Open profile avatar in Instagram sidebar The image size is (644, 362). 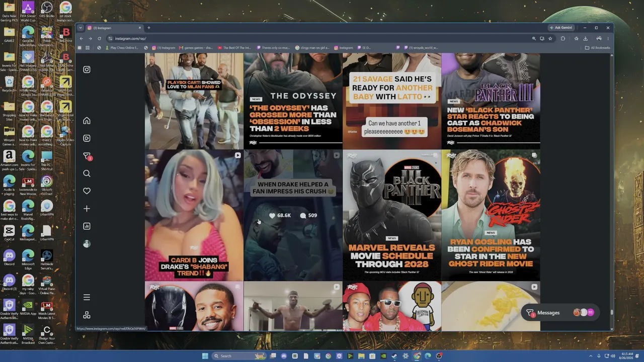[87, 244]
